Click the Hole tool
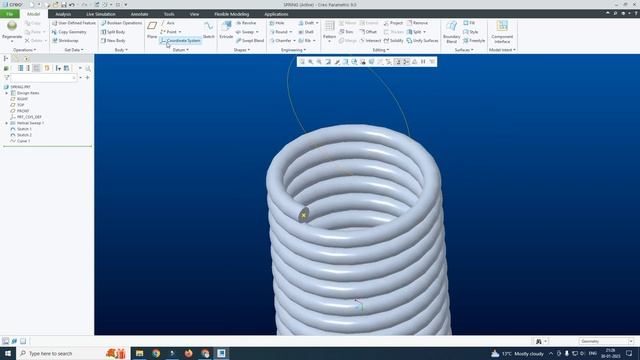 (277, 23)
